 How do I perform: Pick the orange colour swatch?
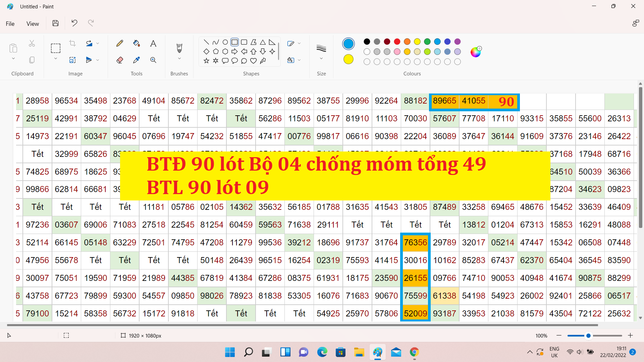[407, 42]
